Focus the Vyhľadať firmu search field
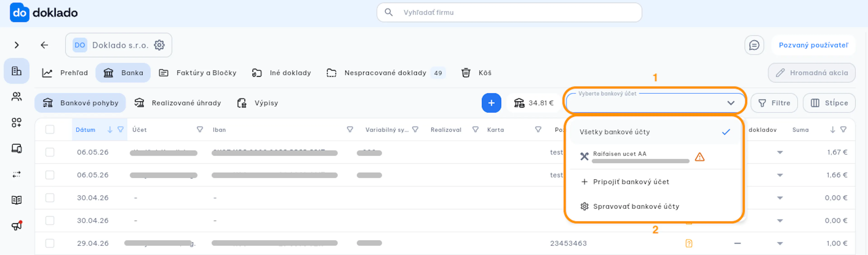Viewport: 868px width, 255px height. (x=509, y=12)
